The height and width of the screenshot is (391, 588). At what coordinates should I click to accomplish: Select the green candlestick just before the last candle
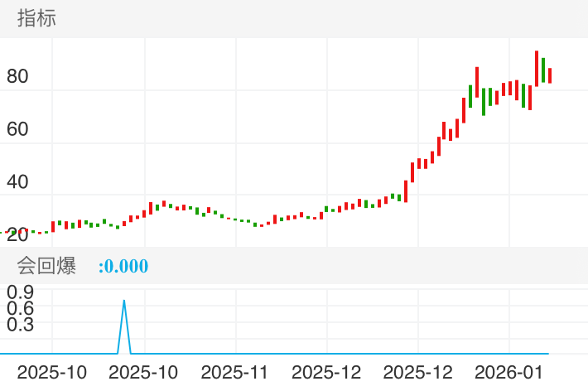coord(543,70)
